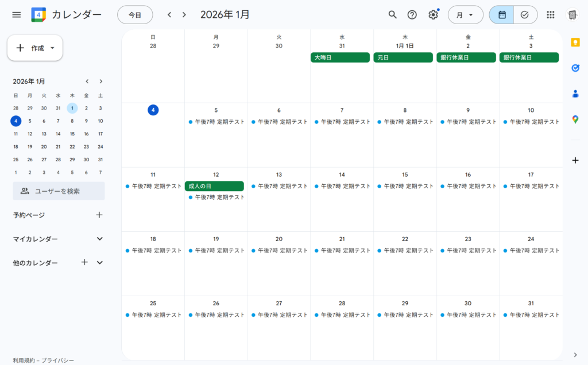Open the settings gear menu
Image resolution: width=588 pixels, height=365 pixels.
[433, 15]
